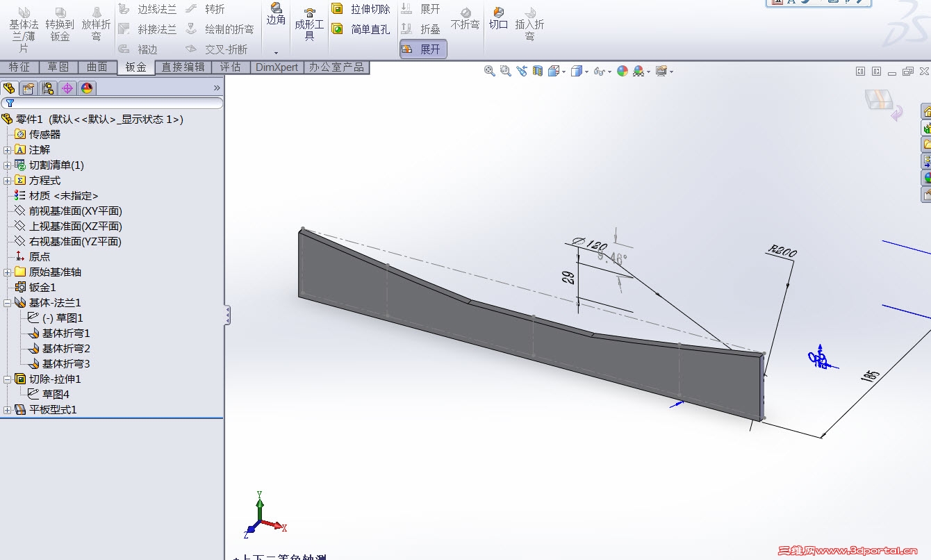Open the PropertyManager tab icon
931x560 pixels.
click(28, 88)
